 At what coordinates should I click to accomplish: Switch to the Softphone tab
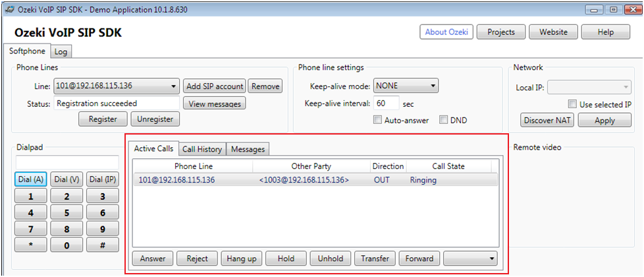click(x=27, y=51)
